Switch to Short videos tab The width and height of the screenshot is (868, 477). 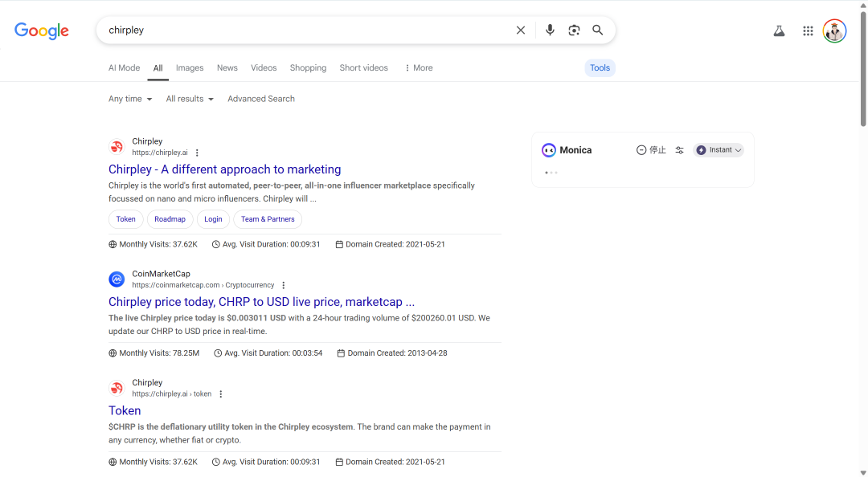(364, 68)
